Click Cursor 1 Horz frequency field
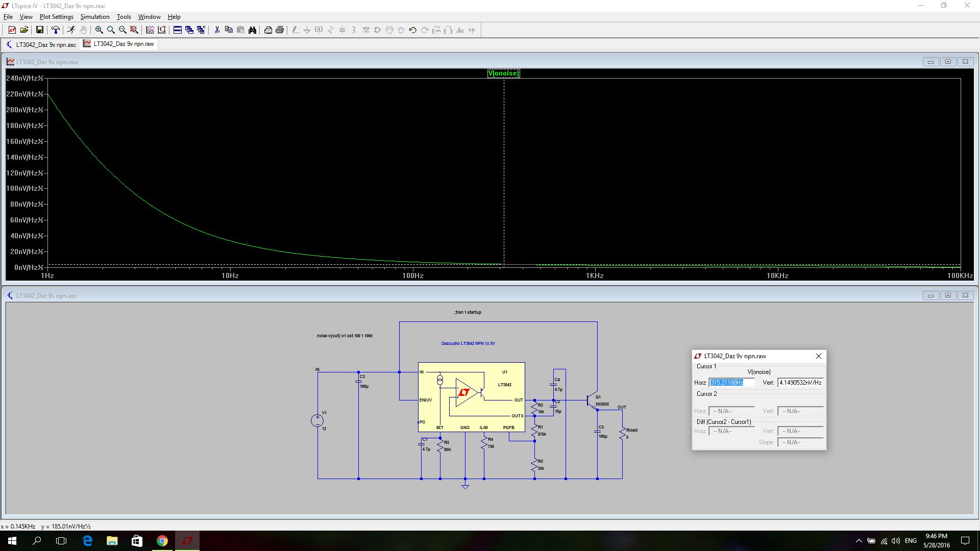 [x=731, y=383]
